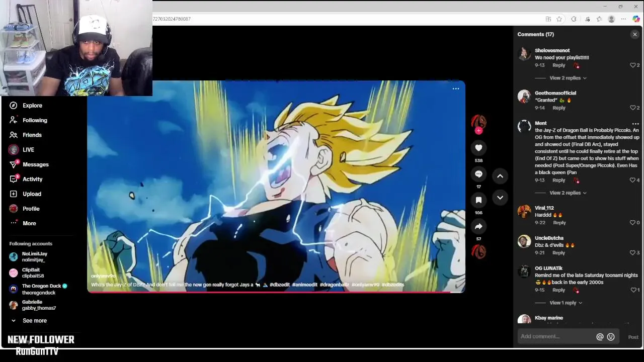
Task: Open more options on Ment's comment
Action: 635,124
